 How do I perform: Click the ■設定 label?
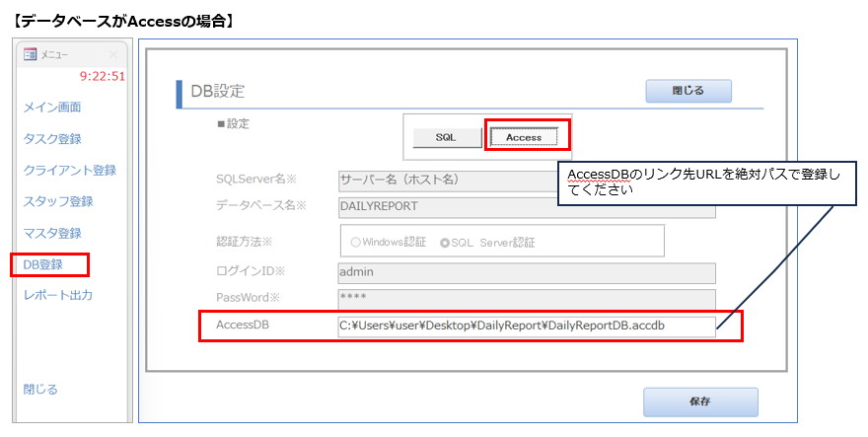(x=233, y=123)
